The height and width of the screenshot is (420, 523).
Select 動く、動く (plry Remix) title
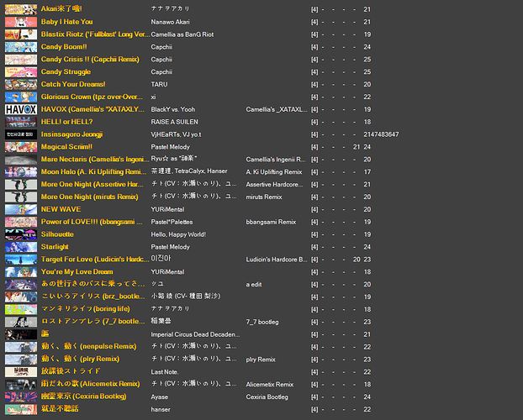pyautogui.click(x=80, y=360)
